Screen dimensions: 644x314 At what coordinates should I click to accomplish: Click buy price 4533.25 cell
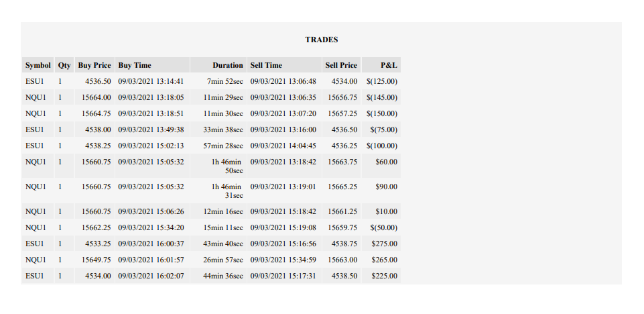(94, 244)
